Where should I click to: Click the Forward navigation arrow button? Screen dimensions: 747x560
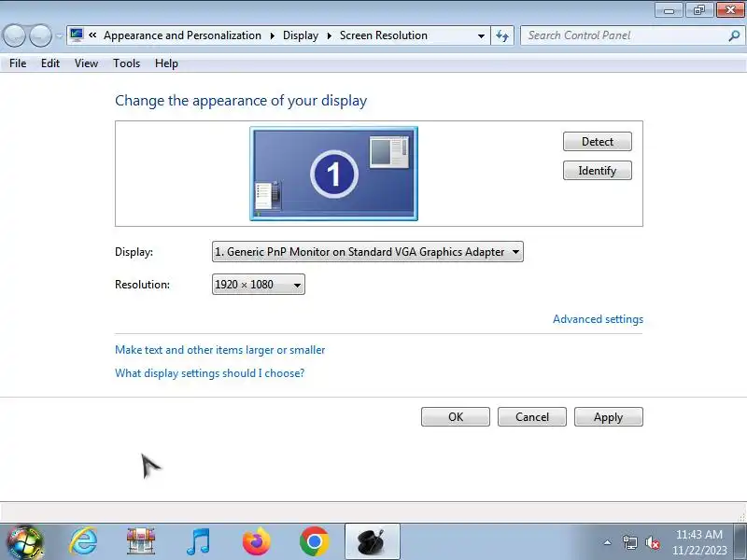40,35
